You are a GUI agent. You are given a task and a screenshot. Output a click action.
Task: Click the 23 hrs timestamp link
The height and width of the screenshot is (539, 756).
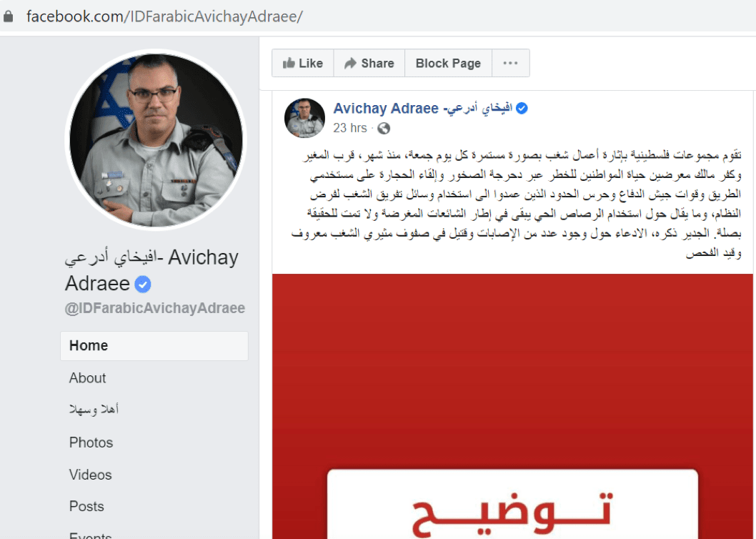(x=350, y=128)
